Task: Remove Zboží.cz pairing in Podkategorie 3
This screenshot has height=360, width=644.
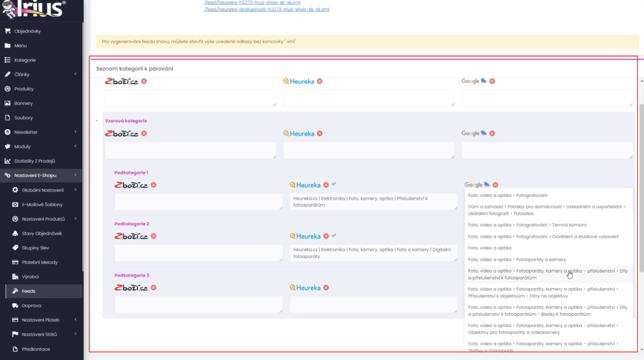Action: pyautogui.click(x=153, y=288)
